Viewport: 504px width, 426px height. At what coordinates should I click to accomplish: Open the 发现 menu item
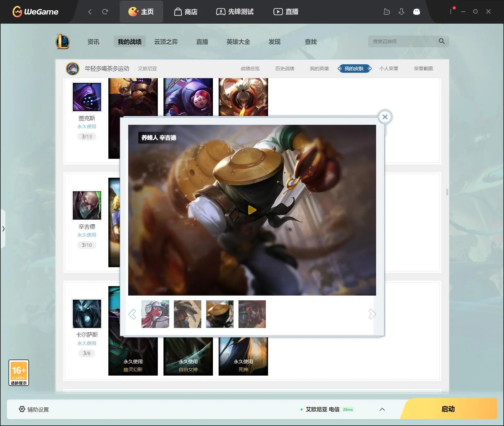tap(274, 42)
